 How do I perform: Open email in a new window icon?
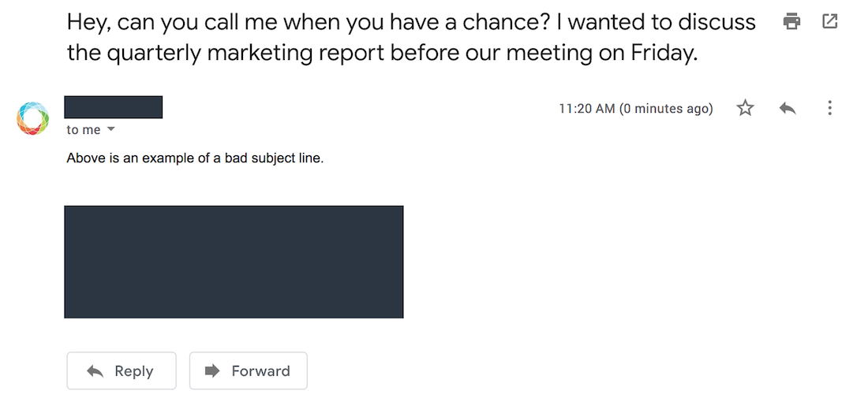pyautogui.click(x=829, y=22)
